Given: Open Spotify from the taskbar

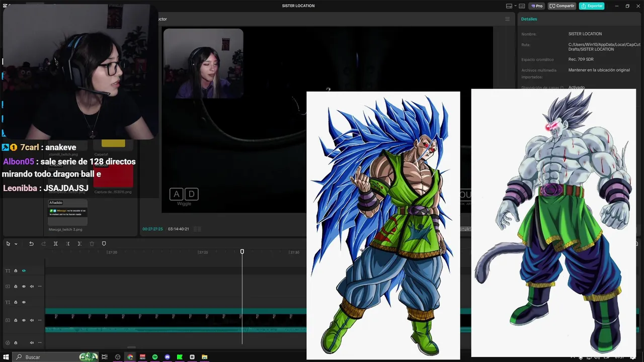Looking at the screenshot, I should click(x=155, y=357).
